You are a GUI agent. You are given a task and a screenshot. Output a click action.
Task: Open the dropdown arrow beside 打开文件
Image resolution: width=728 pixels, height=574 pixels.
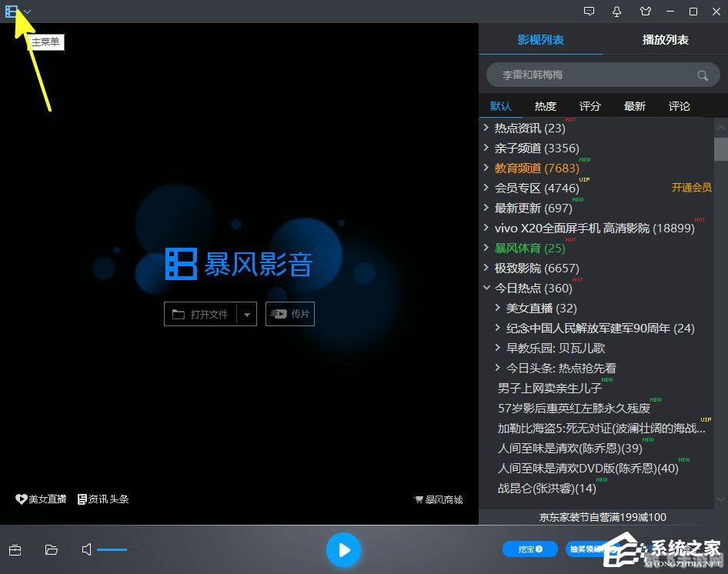[247, 314]
